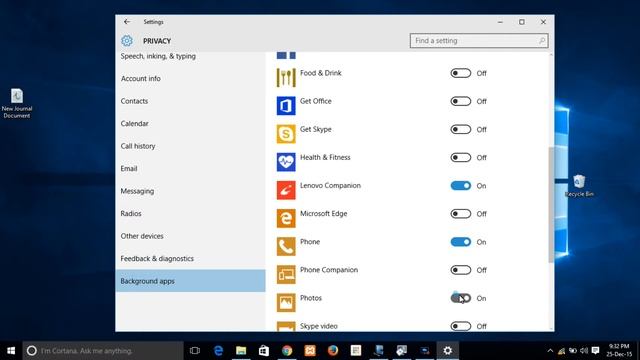The image size is (640, 360).
Task: Enable Skype video background toggle
Action: [460, 326]
